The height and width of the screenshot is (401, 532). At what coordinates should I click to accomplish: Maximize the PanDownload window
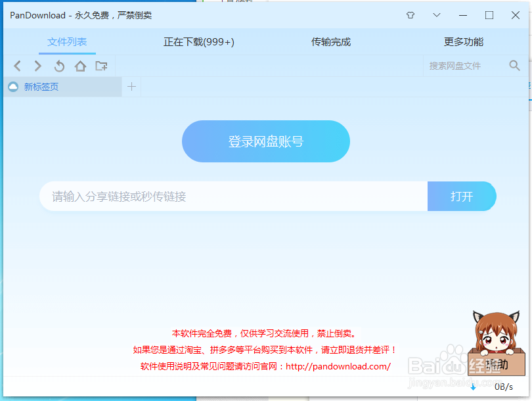tap(489, 15)
